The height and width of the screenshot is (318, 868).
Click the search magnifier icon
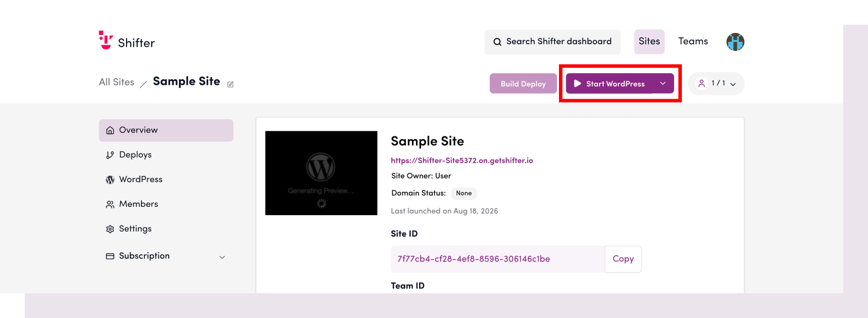(497, 42)
